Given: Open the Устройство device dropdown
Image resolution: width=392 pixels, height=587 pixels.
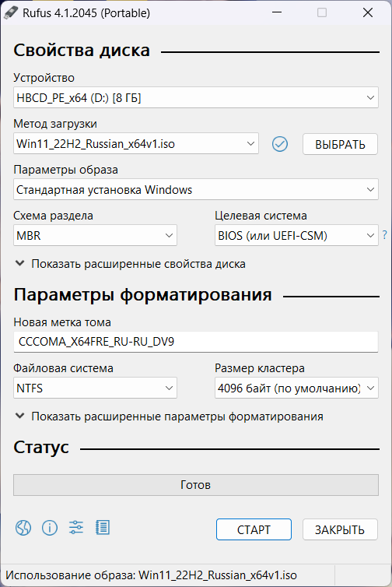Looking at the screenshot, I should (196, 98).
